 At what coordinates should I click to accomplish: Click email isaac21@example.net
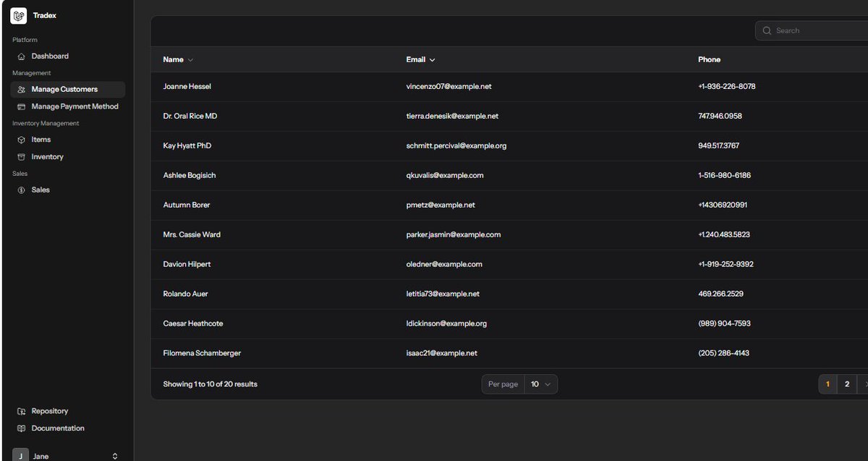pos(442,354)
